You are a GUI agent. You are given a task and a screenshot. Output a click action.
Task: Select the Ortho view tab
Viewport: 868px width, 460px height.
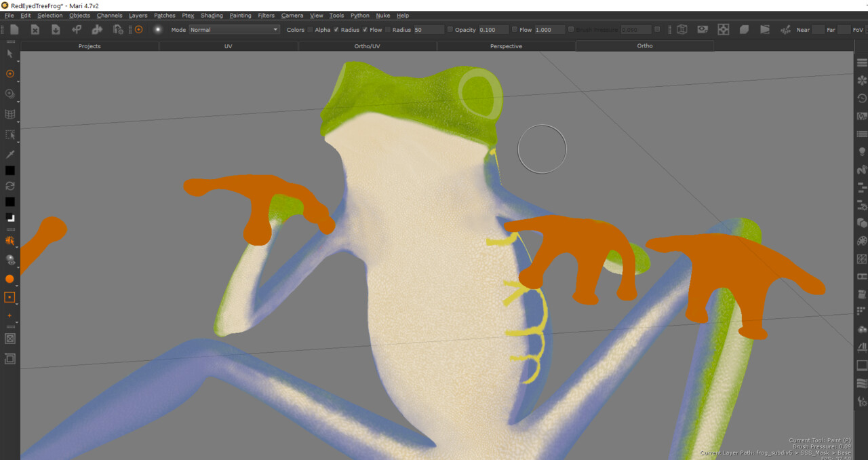tap(645, 46)
